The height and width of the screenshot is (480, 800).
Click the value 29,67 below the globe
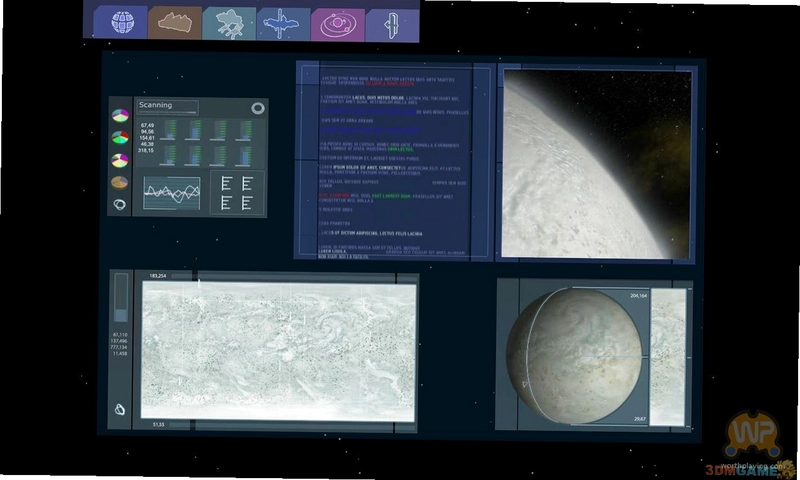(640, 419)
